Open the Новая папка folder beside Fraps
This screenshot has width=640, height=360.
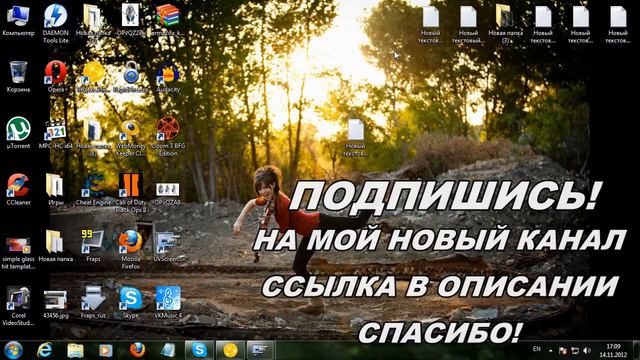[x=56, y=246]
